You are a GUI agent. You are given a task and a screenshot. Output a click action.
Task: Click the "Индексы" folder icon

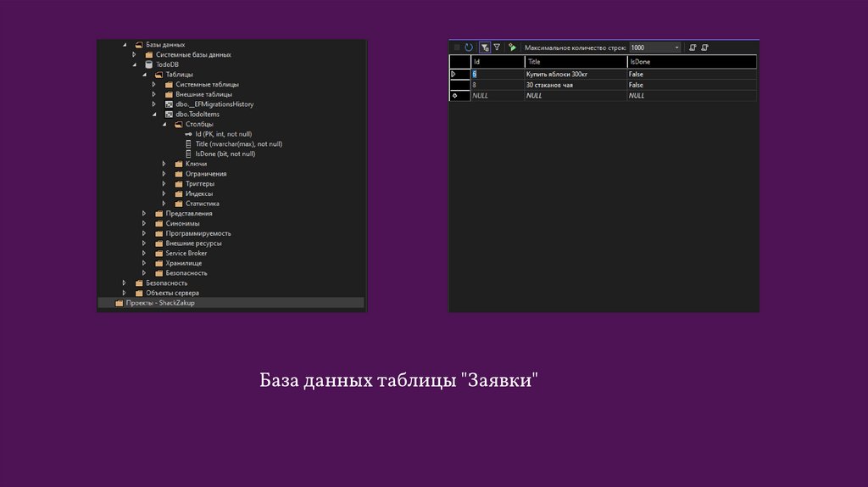(x=179, y=194)
